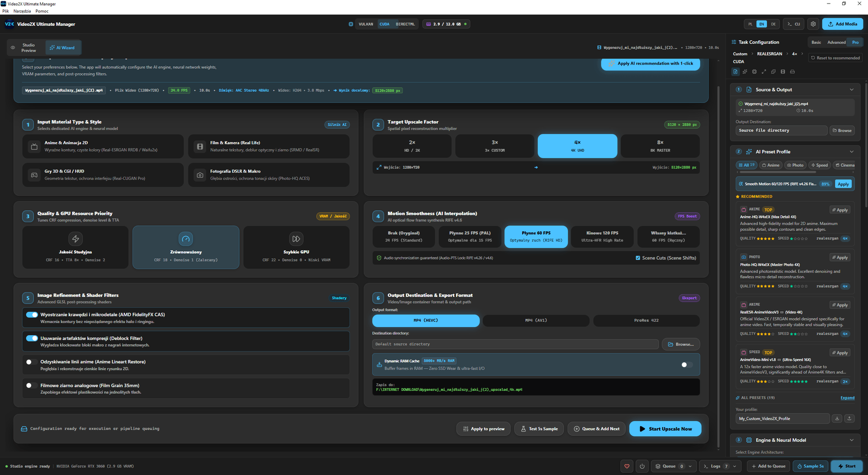The image size is (868, 475).
Task: Select the ProRes 422 output format
Action: coord(646,320)
